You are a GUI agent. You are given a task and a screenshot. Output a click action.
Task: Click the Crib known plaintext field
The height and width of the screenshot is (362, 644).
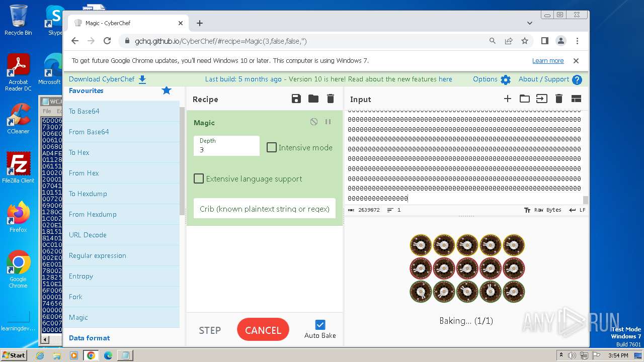coord(265,208)
